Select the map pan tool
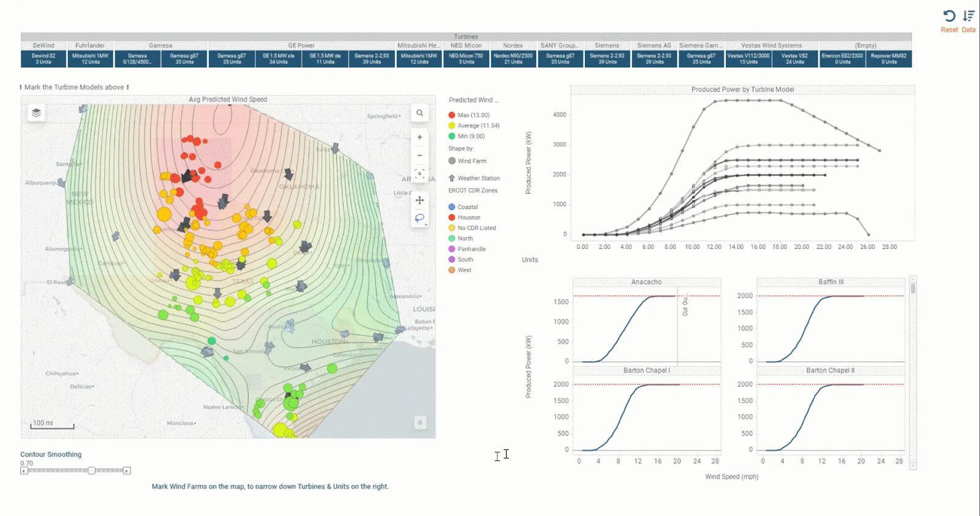The width and height of the screenshot is (980, 516). click(420, 200)
